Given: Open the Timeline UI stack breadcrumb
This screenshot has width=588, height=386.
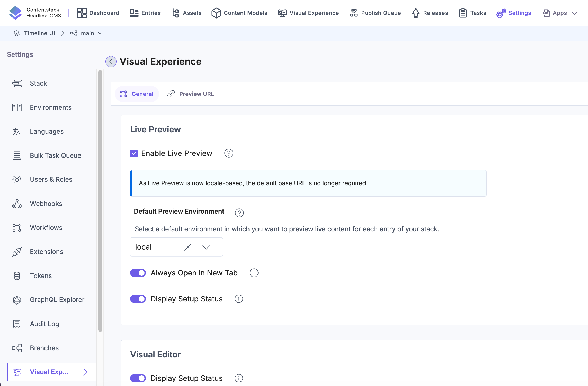Looking at the screenshot, I should tap(39, 33).
